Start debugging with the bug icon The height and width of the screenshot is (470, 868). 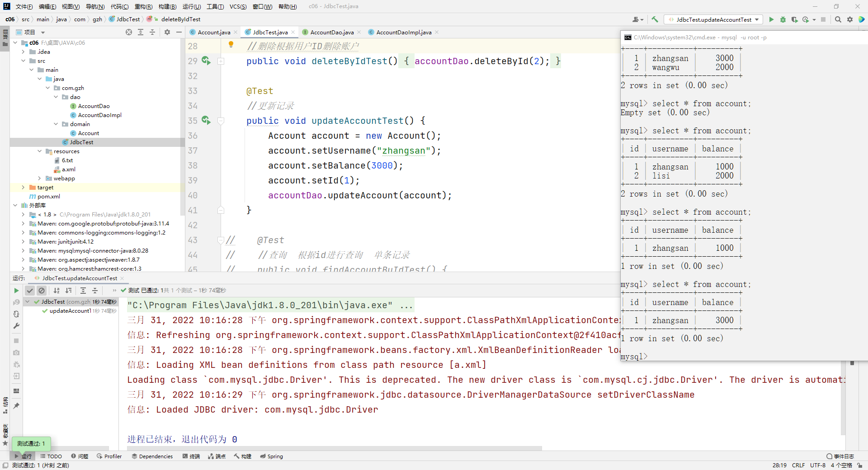[783, 19]
